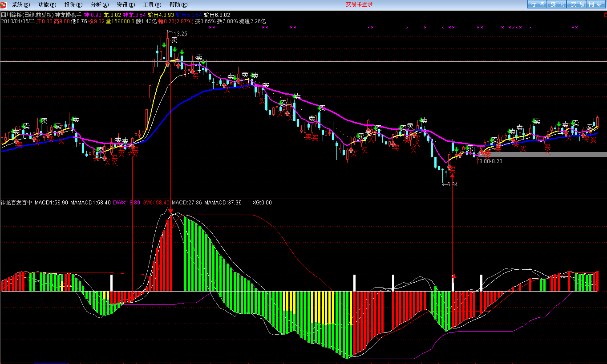Open the 工具(V) menu

[152, 4]
